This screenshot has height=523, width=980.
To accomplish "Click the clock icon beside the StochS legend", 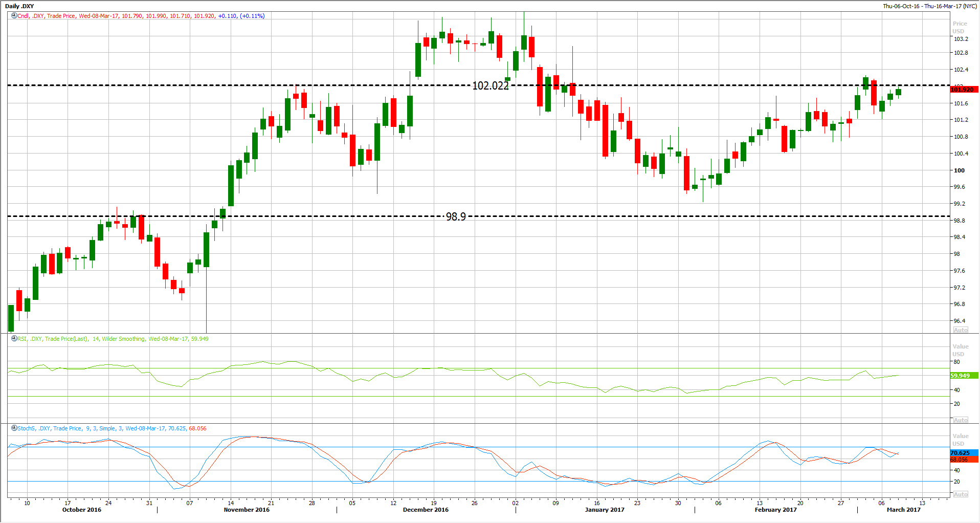I will coord(14,428).
